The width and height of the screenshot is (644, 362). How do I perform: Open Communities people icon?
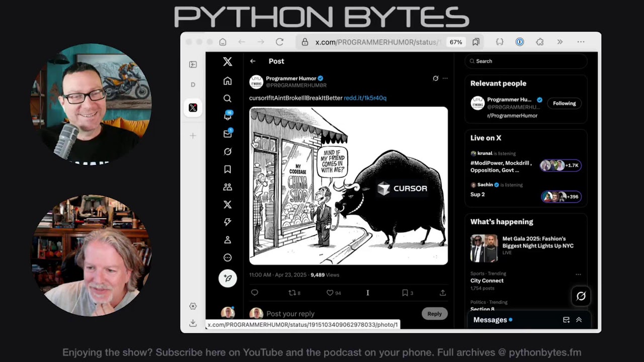tap(227, 187)
